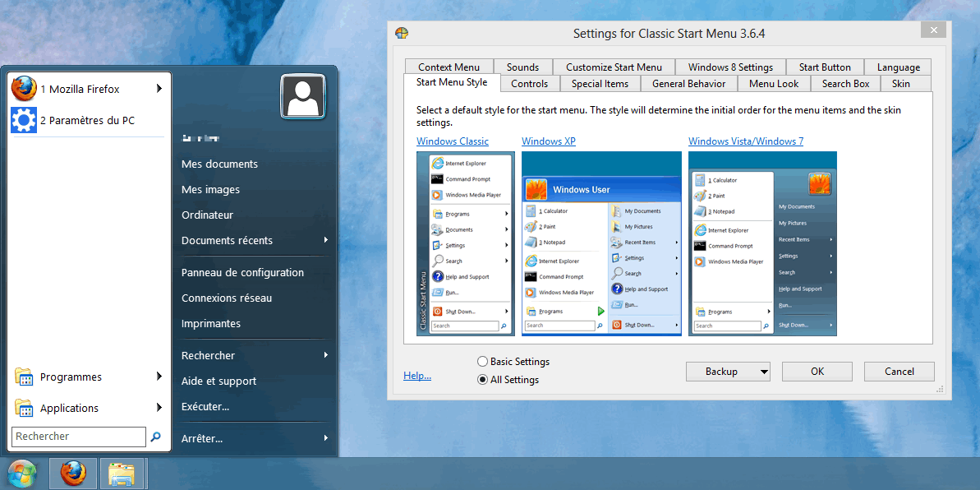
Task: Expand the Applications submenu arrow
Action: pos(159,408)
